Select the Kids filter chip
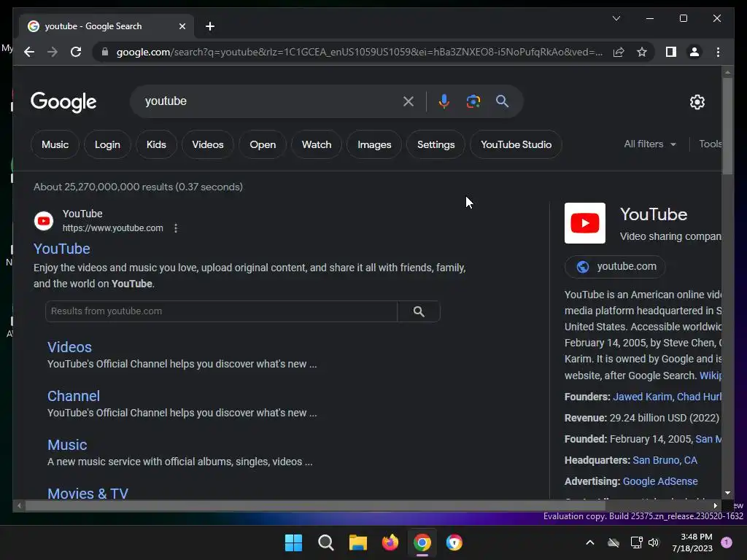The image size is (747, 560). 156,144
